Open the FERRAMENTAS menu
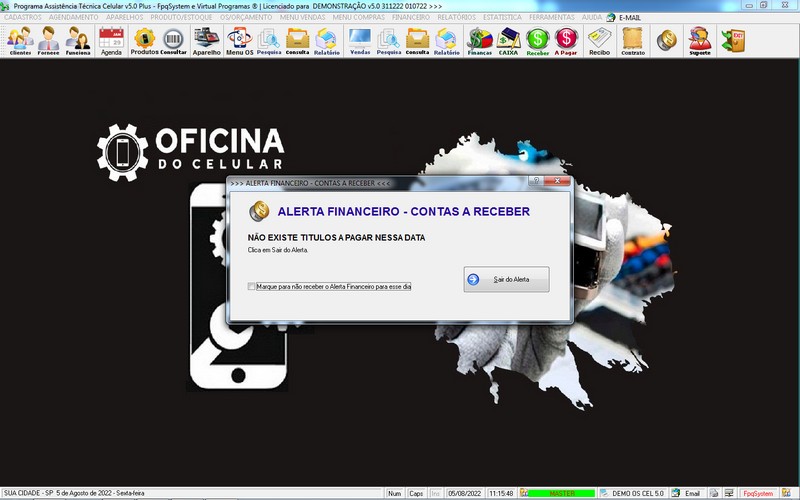Image resolution: width=800 pixels, height=500 pixels. [552, 17]
